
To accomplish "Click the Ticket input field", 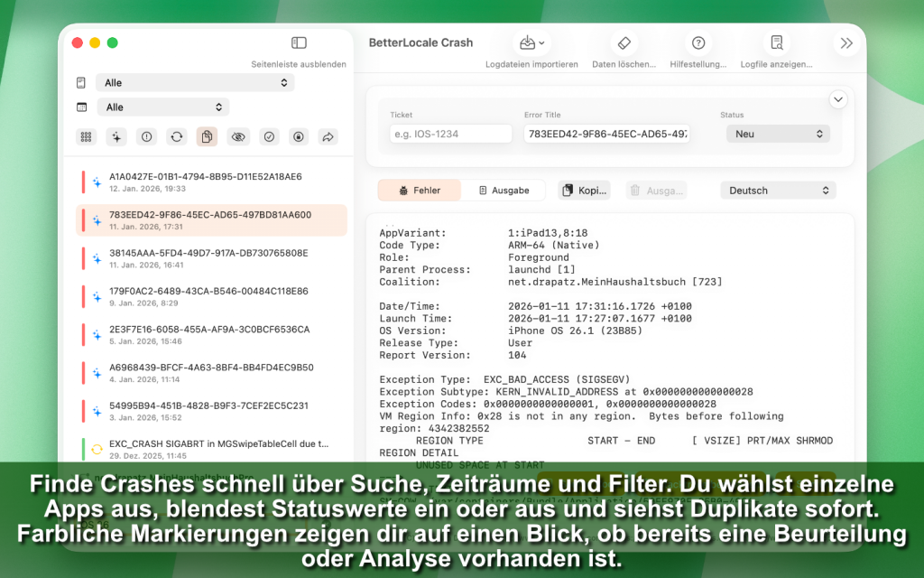I will (450, 134).
